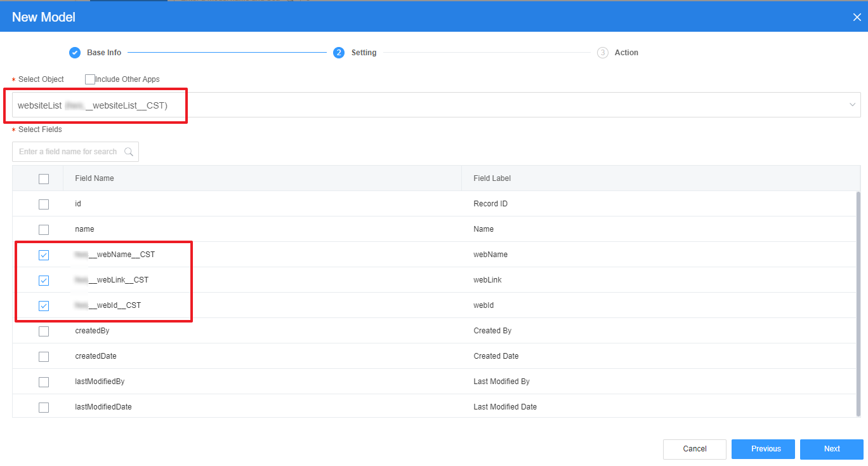Click the Created By label cell
868x466 pixels.
tap(492, 331)
